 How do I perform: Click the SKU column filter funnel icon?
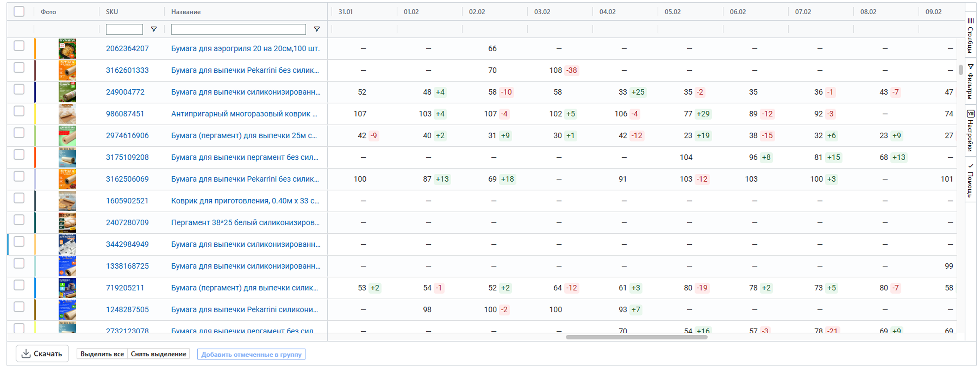tap(154, 29)
